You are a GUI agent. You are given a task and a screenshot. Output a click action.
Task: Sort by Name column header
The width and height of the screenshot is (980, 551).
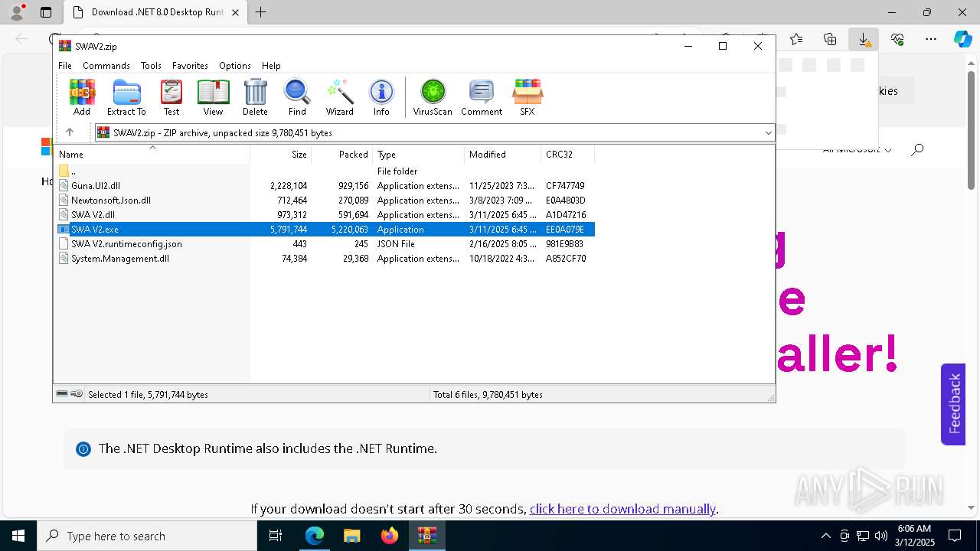(152, 154)
